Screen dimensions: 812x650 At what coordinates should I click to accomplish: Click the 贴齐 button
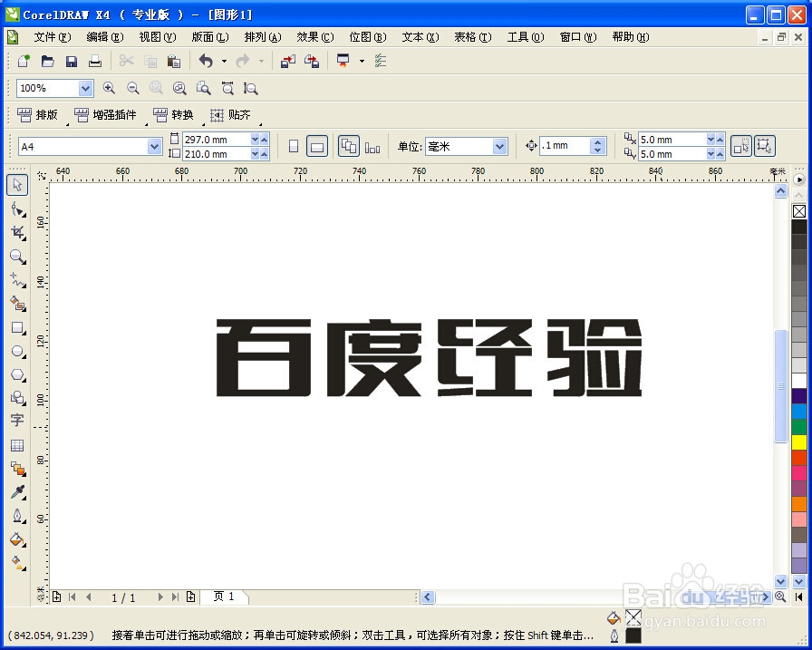(x=230, y=115)
